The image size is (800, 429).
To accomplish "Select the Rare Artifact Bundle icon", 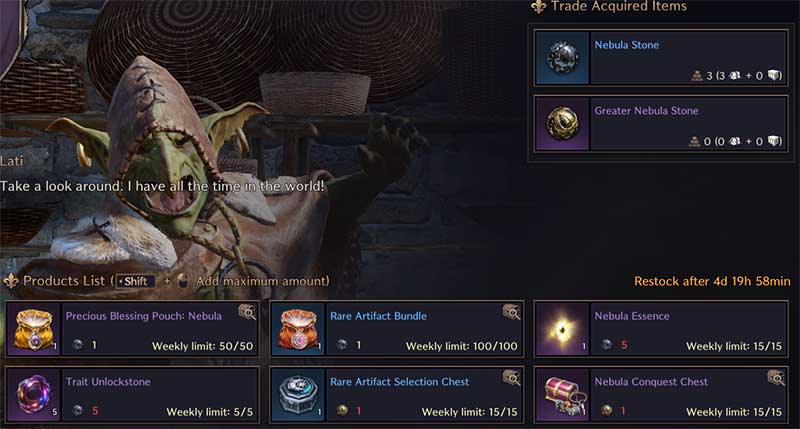I will click(x=298, y=329).
